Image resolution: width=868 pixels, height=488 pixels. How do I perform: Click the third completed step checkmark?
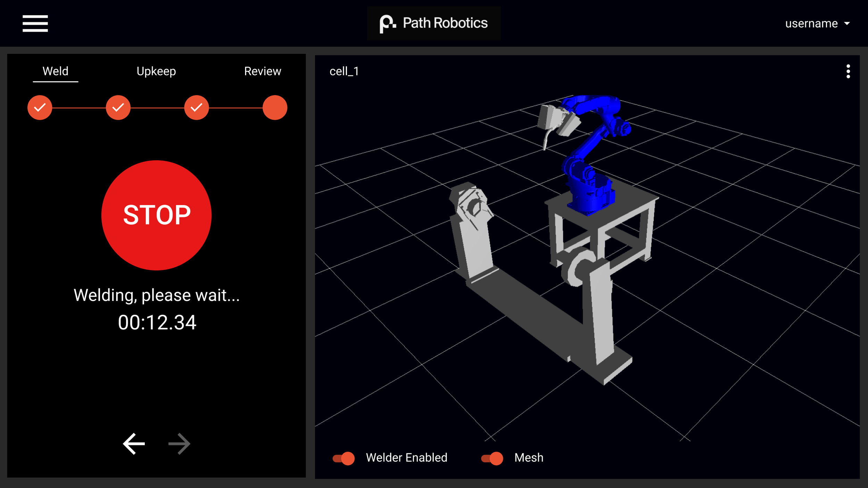coord(197,108)
